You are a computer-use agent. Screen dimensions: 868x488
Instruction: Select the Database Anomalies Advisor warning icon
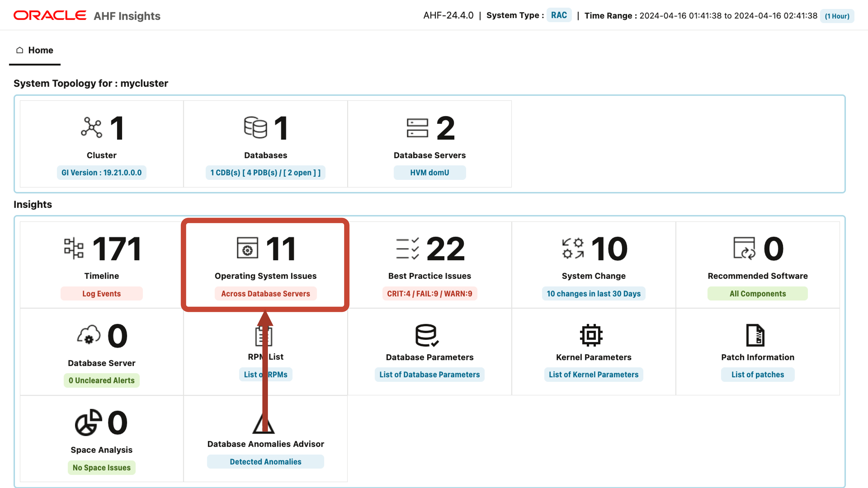tap(265, 422)
